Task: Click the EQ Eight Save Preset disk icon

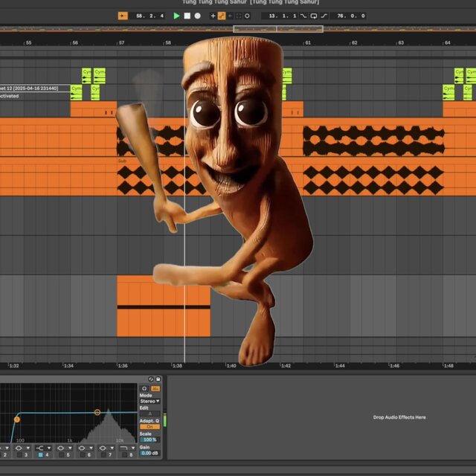Action: 158,379
